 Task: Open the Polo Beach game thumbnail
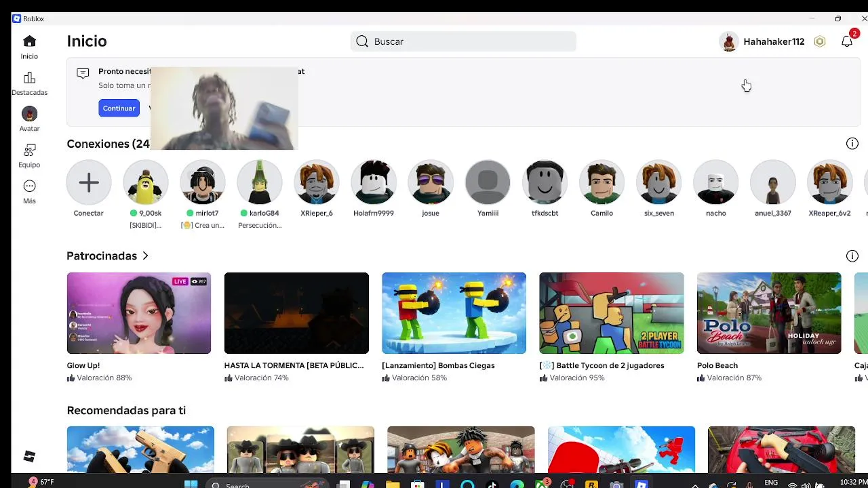coord(769,313)
